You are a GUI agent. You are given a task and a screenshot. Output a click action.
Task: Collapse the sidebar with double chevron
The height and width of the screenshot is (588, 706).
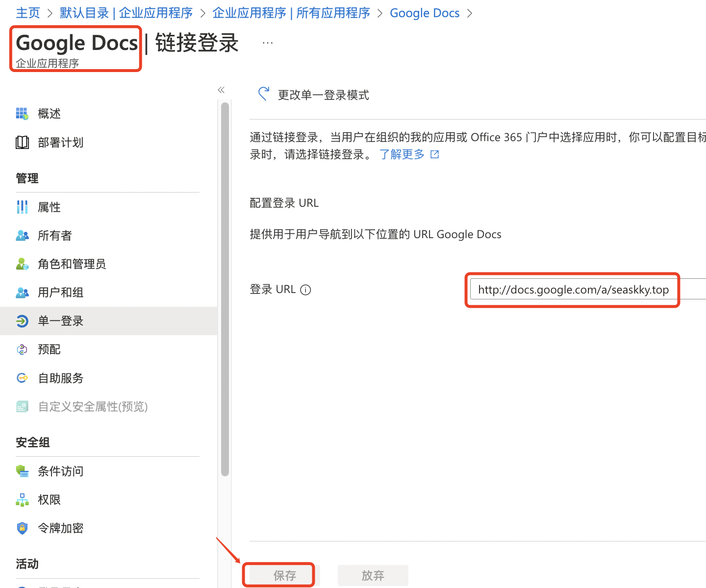(x=221, y=90)
